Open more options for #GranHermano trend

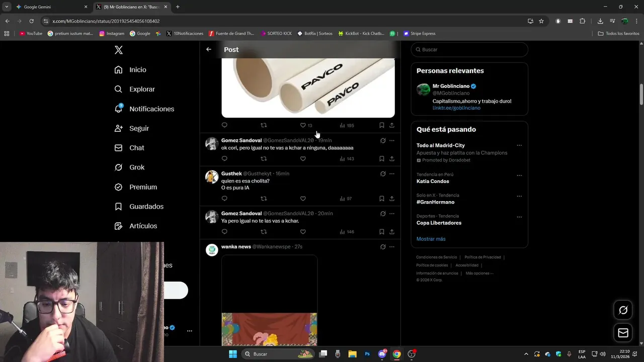click(x=519, y=196)
